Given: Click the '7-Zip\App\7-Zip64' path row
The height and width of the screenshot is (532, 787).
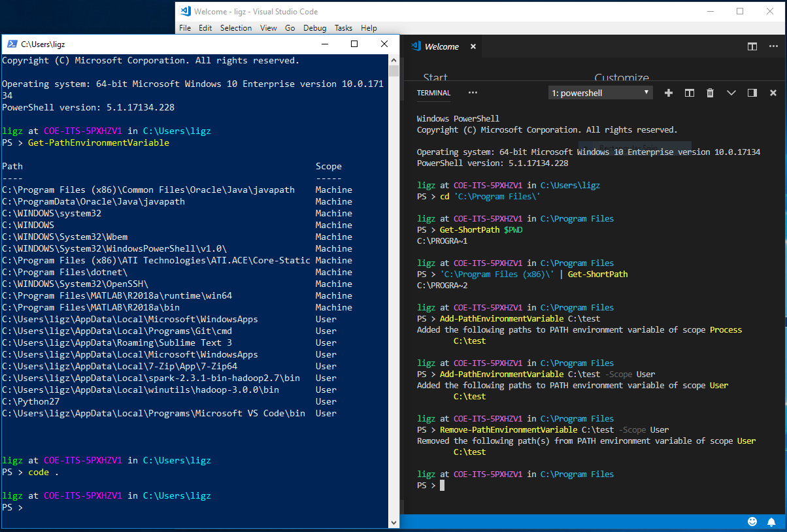Looking at the screenshot, I should 120,366.
